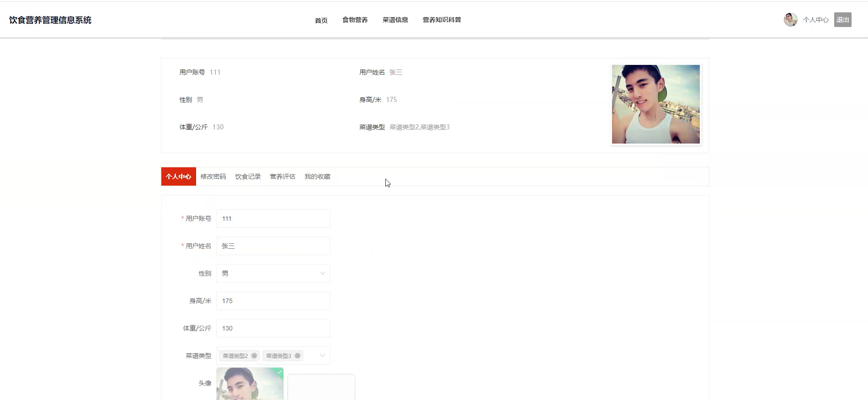
Task: Open the 菜谱类型 multi-select dropdown
Action: tap(322, 356)
